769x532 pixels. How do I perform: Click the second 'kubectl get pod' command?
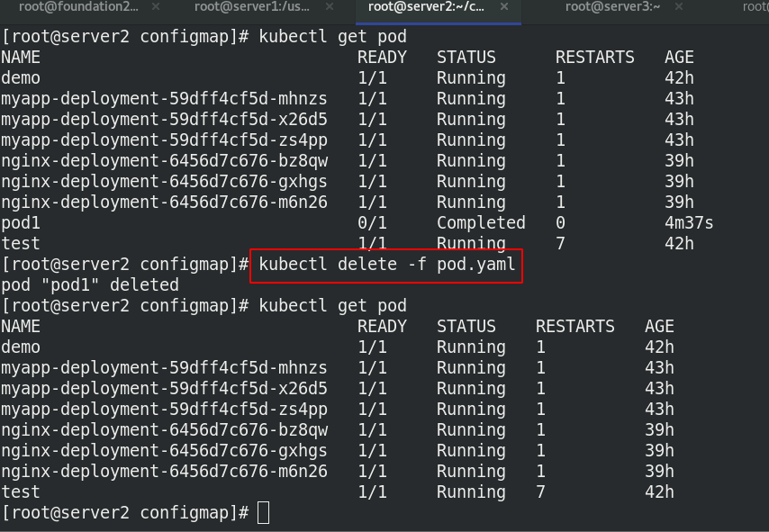(x=332, y=306)
